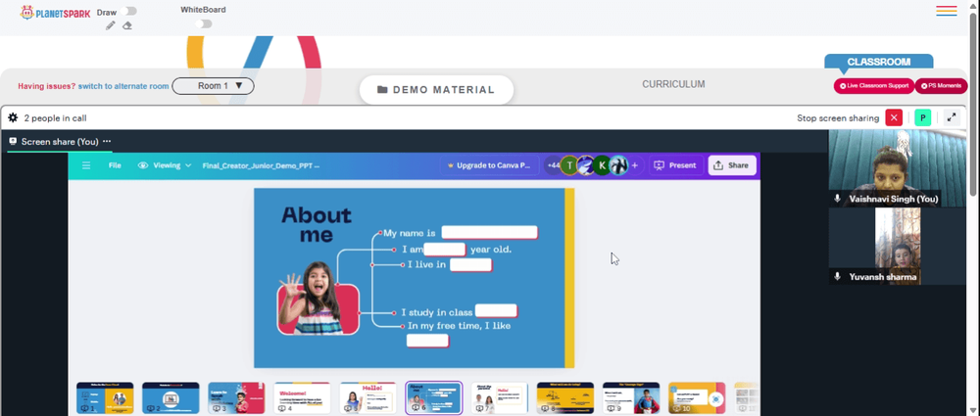Switch to CURRICULUM tab

[x=673, y=84]
